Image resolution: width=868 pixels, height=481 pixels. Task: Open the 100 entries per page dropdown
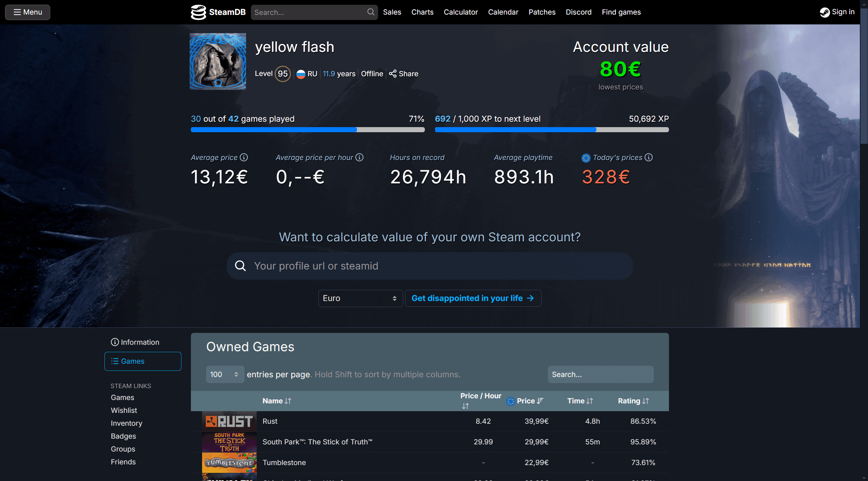[225, 374]
